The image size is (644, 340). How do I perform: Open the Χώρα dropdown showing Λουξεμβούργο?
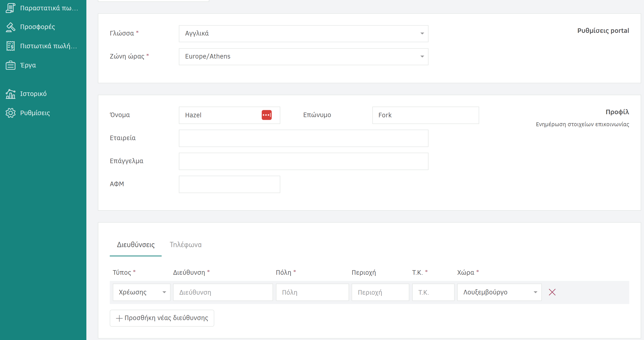coord(499,292)
